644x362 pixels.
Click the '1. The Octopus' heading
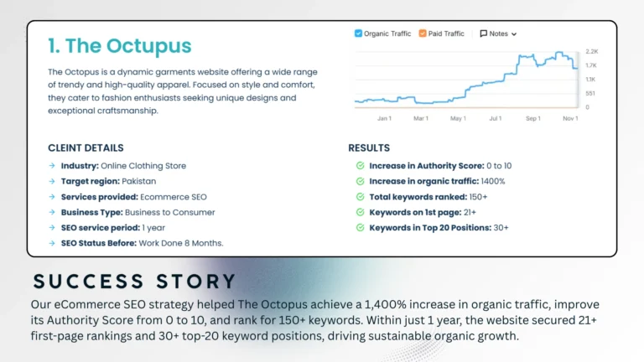120,45
